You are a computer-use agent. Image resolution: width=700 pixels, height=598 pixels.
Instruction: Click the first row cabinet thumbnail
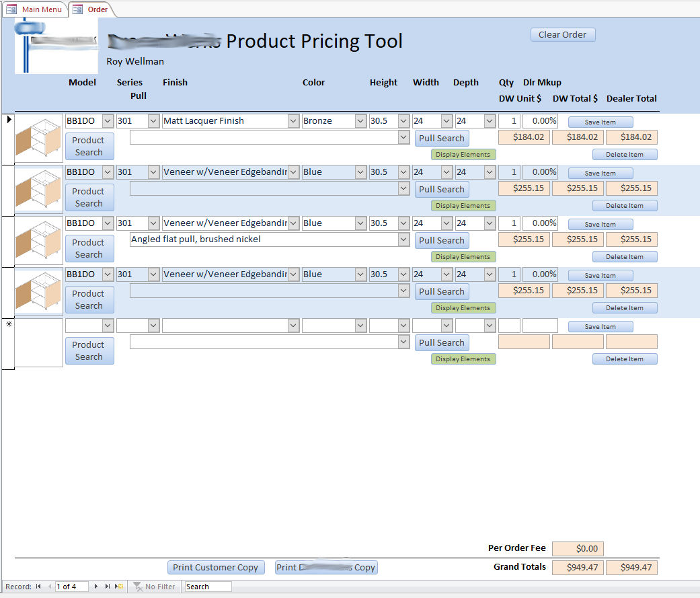point(39,138)
